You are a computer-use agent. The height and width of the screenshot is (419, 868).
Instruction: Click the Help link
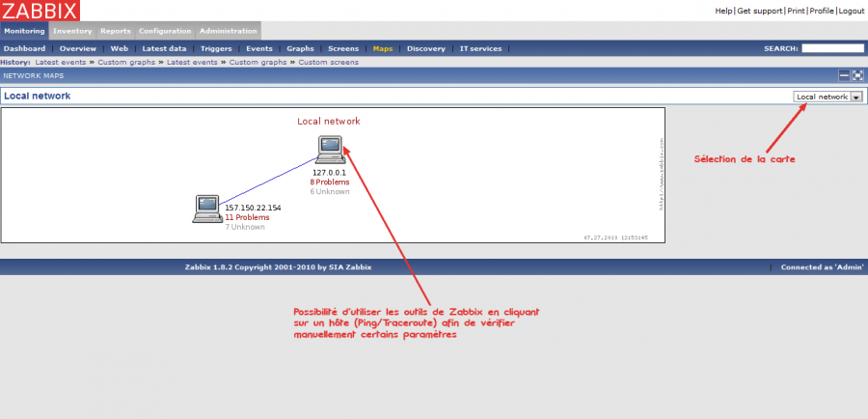tap(723, 11)
